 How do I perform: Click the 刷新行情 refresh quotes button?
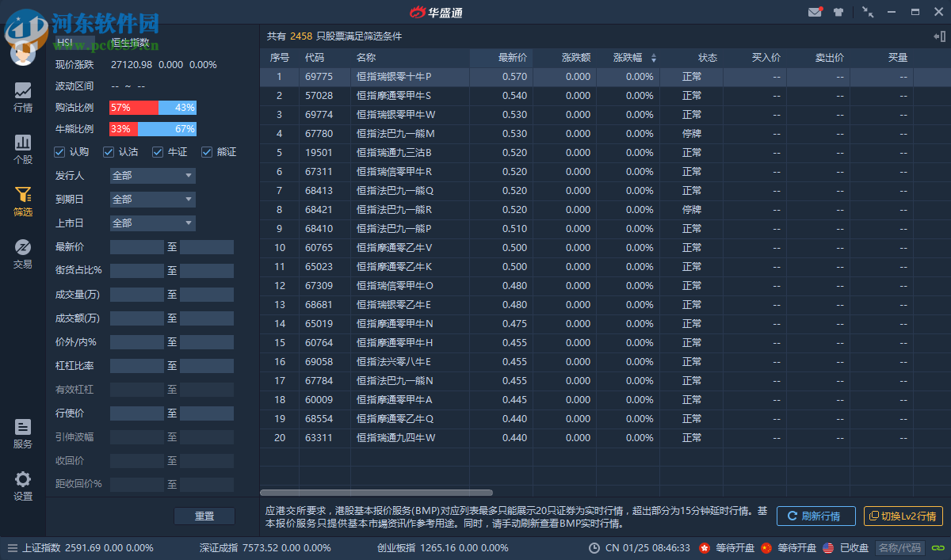click(815, 516)
